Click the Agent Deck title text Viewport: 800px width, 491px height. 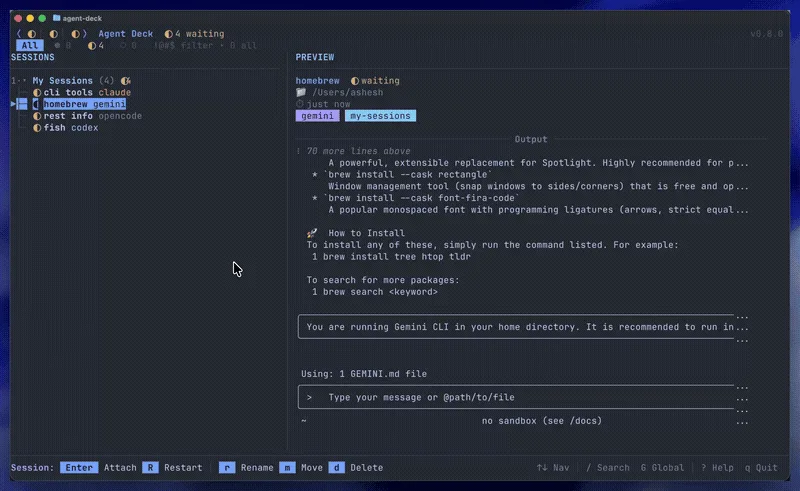coord(126,34)
